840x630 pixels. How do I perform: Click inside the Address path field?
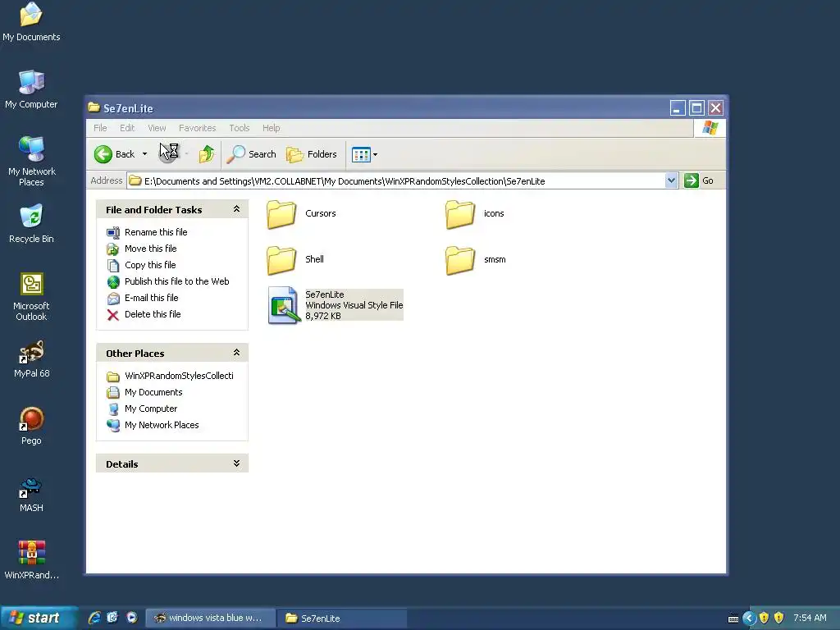396,180
